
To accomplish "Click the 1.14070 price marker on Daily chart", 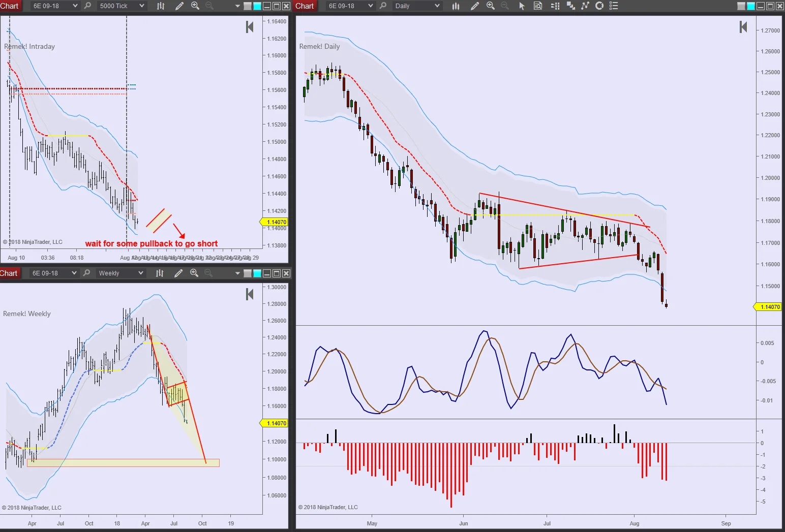I will 767,307.
